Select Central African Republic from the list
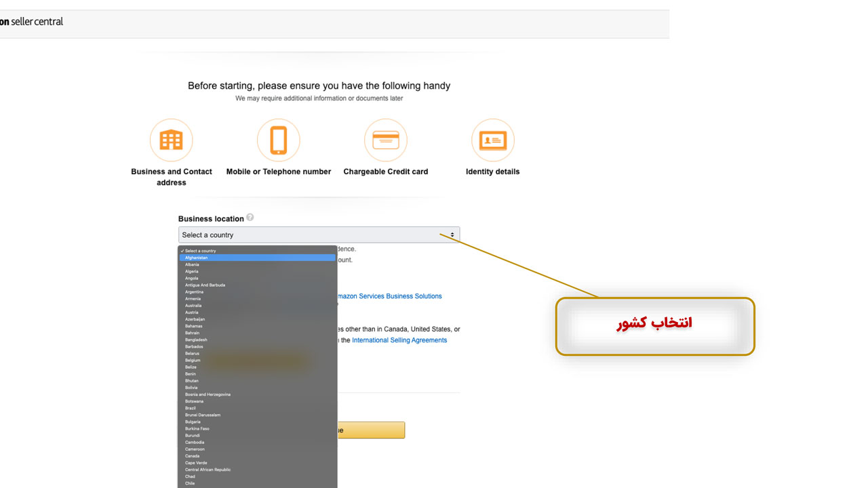The image size is (868, 488). click(x=258, y=470)
